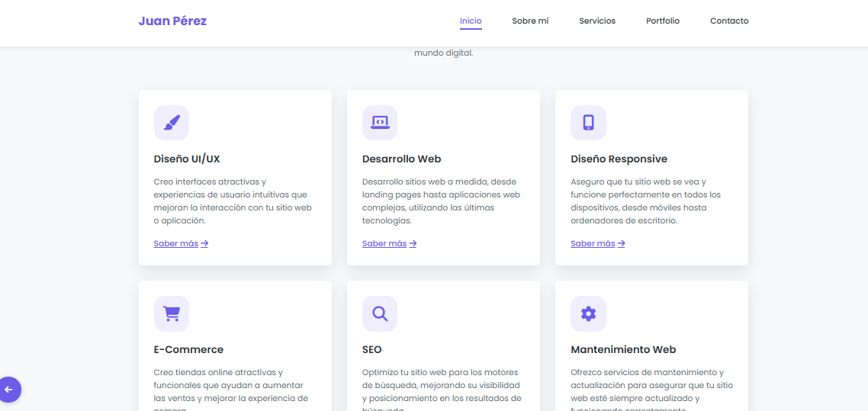This screenshot has height=411, width=868.
Task: Click Saber más under Diseño Responsive
Action: coord(598,243)
